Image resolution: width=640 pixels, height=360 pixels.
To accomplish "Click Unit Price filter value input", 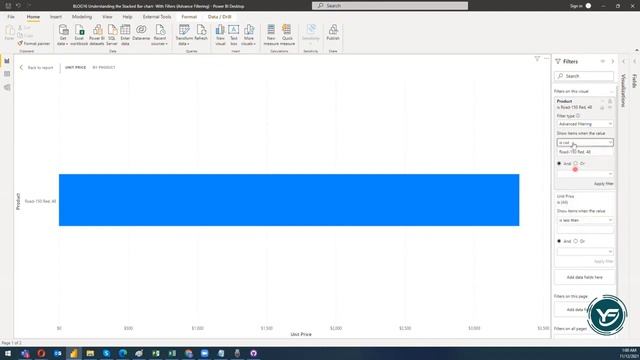I will pos(585,230).
